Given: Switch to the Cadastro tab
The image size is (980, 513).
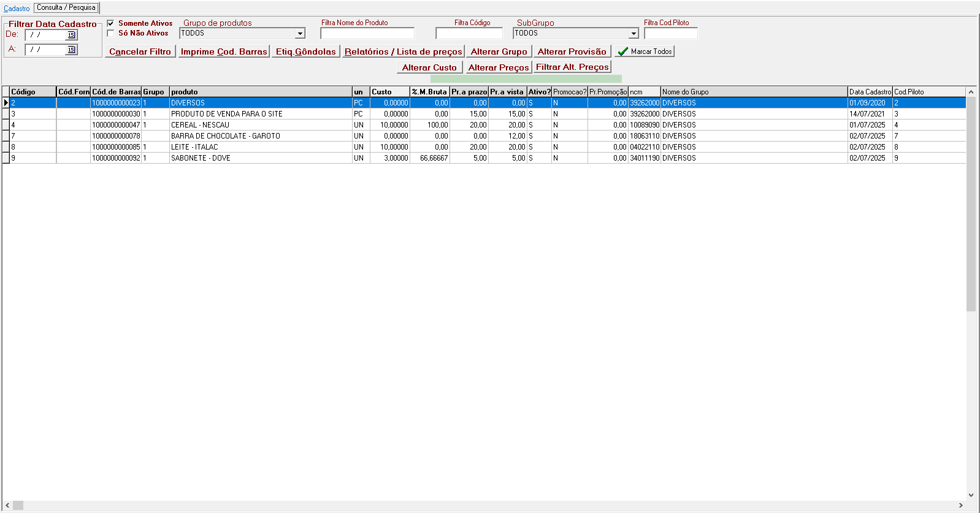Looking at the screenshot, I should point(17,9).
